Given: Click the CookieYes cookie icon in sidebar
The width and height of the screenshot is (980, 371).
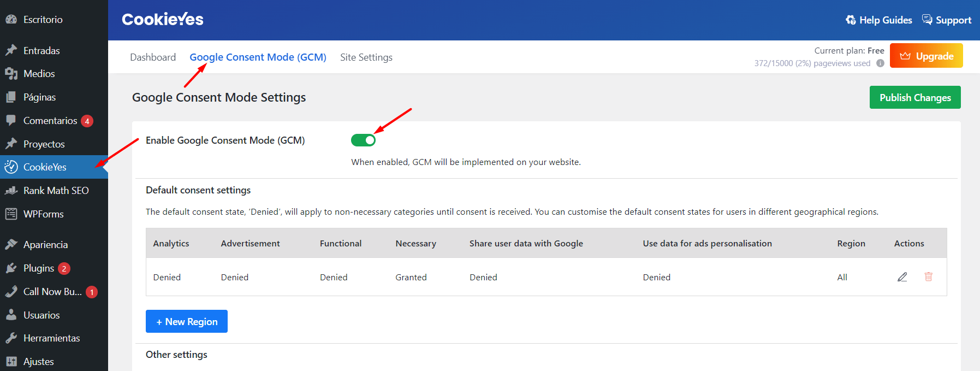Looking at the screenshot, I should coord(11,167).
